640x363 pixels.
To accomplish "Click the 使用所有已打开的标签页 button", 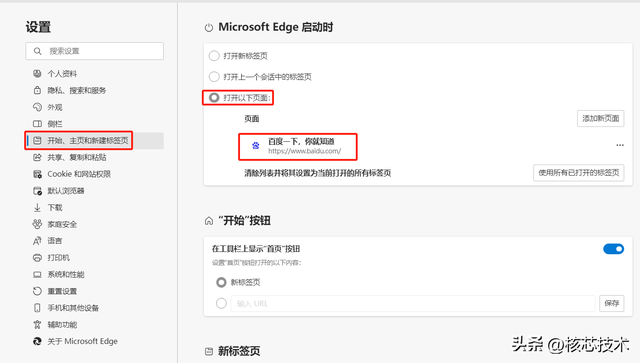I will pyautogui.click(x=579, y=173).
